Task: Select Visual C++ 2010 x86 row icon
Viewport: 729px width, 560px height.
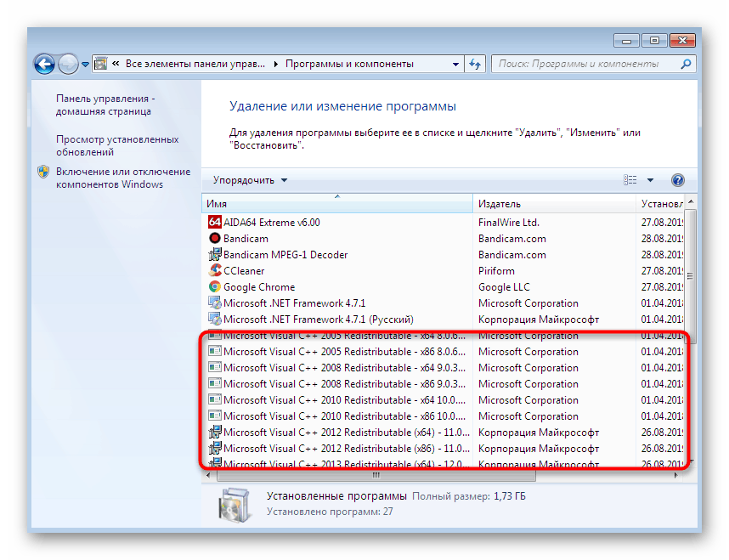Action: point(214,416)
